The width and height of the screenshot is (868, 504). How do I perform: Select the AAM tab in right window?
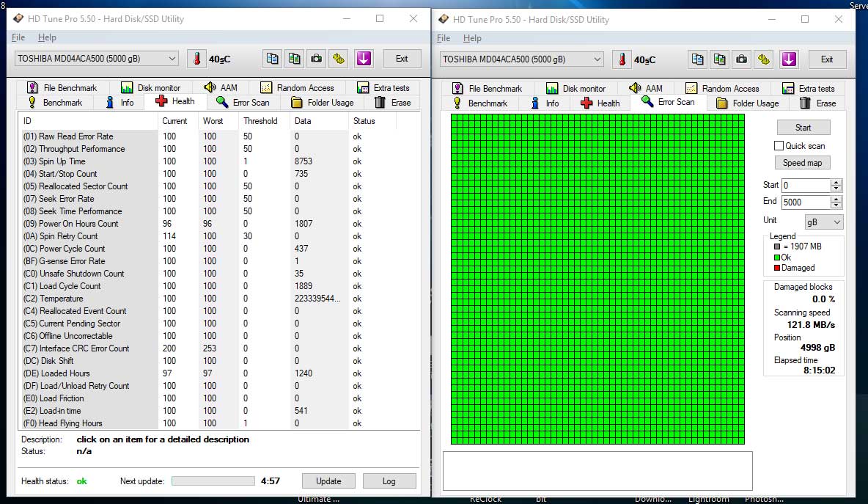[x=645, y=88]
